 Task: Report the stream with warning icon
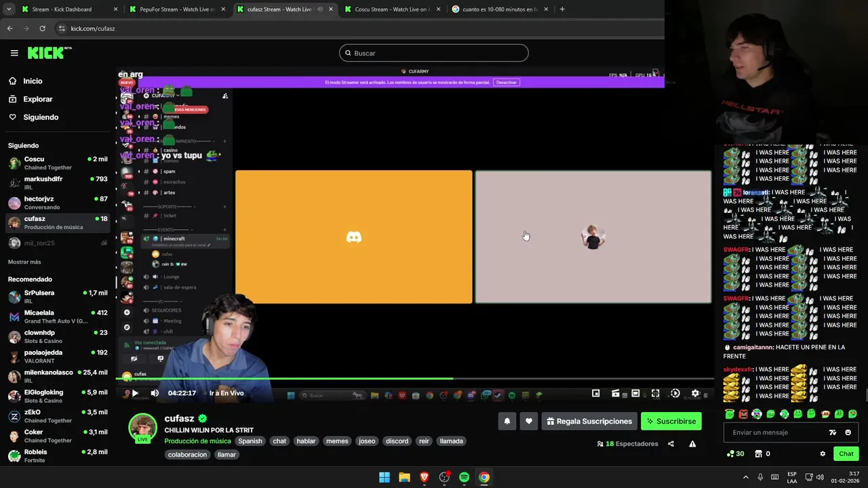[692, 444]
